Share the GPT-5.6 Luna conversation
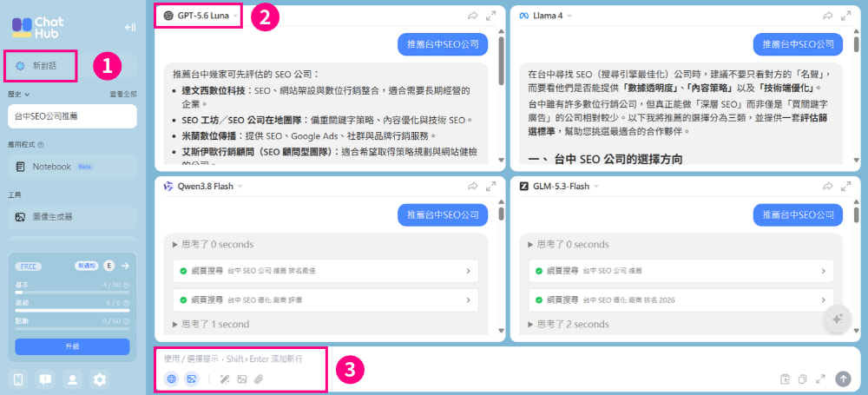The image size is (868, 395). (472, 16)
